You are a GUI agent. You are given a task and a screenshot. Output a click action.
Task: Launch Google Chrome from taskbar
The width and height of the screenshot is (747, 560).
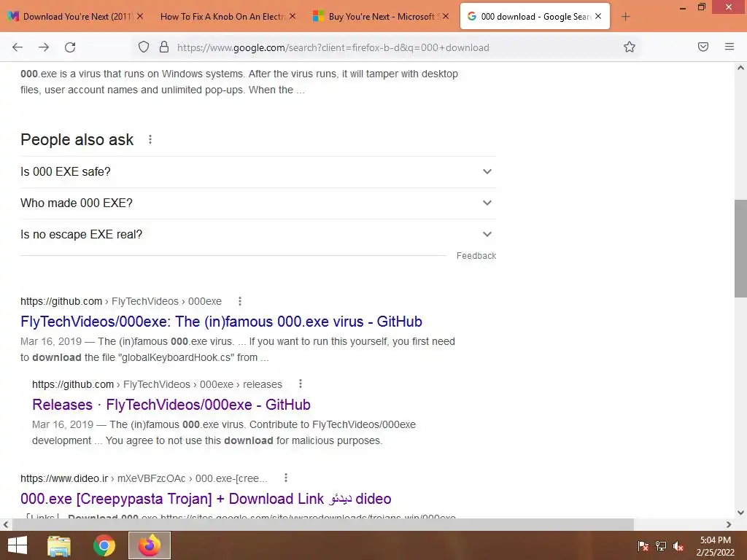[x=104, y=545]
